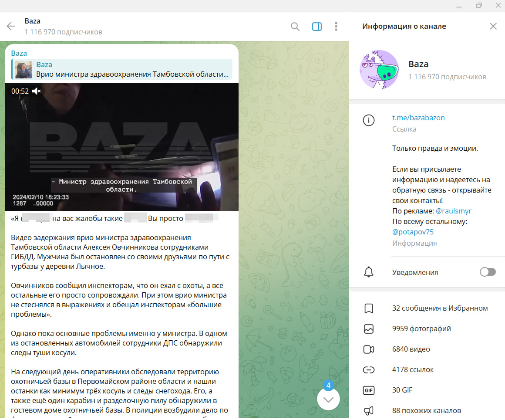Image resolution: width=505 pixels, height=420 pixels.
Task: Open the @raulsmyr advertising contact
Action: (x=453, y=211)
